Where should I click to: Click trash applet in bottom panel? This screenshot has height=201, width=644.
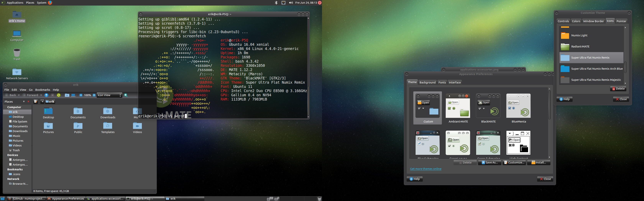pyautogui.click(x=319, y=199)
